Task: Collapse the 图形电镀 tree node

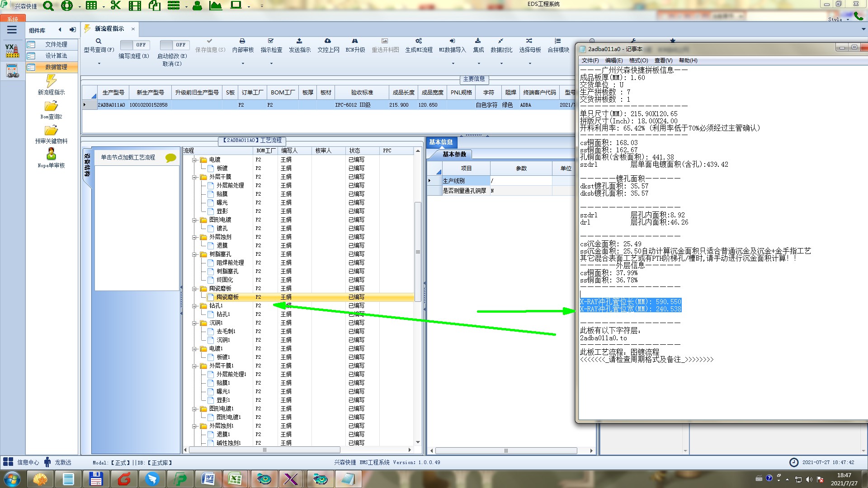Action: point(194,220)
